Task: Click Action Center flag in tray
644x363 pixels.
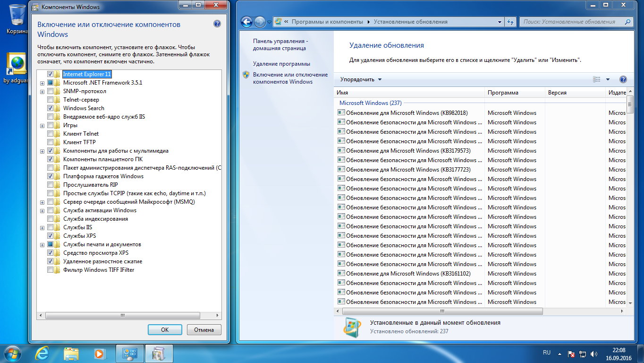Action: click(571, 354)
